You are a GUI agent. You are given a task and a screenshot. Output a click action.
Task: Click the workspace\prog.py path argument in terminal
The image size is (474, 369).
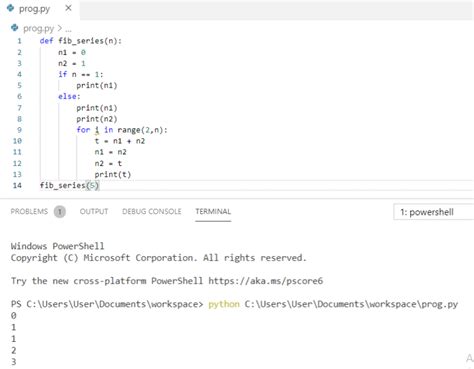[351, 304]
